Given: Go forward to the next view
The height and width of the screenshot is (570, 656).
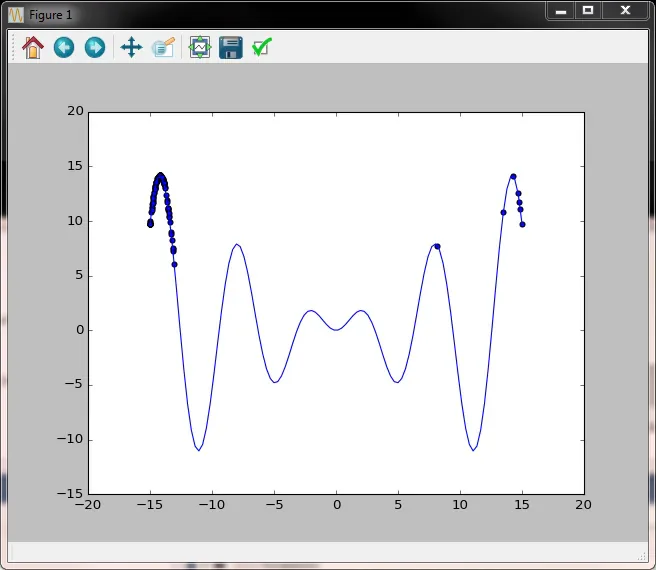Looking at the screenshot, I should tap(95, 47).
